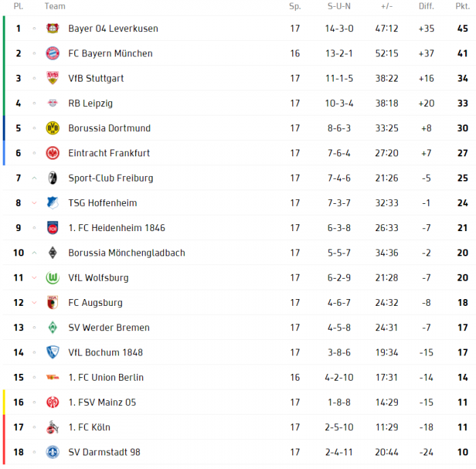Viewport: 476px width, 469px height.
Task: Click Sport-Club Freiburg's green up-arrow trend indicator
Action: coord(34,178)
